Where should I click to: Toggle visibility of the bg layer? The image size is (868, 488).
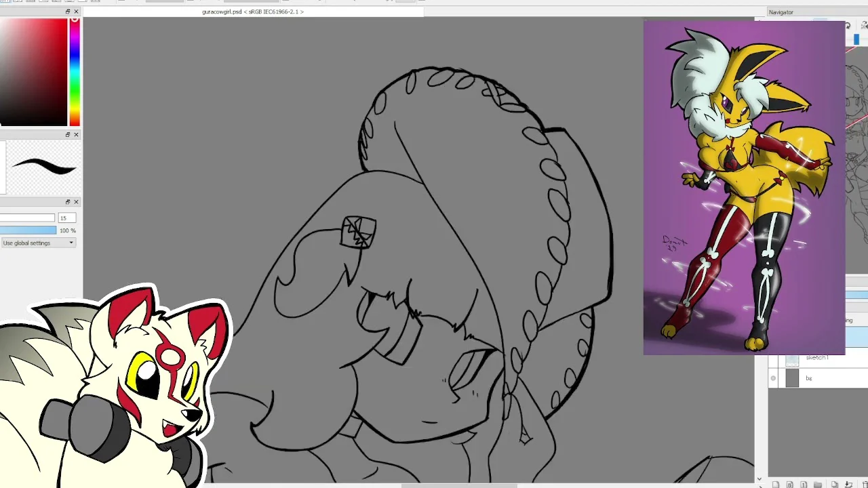773,378
